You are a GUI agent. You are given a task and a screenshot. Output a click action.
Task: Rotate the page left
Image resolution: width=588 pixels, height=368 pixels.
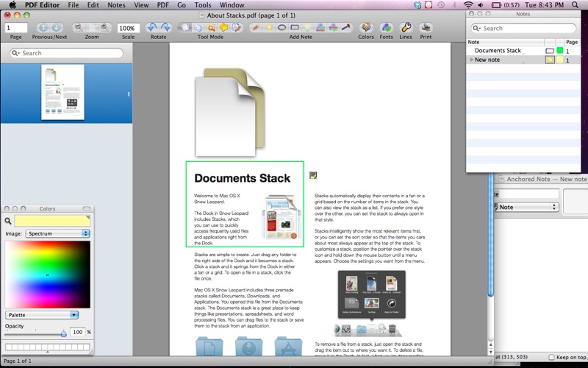(x=152, y=27)
